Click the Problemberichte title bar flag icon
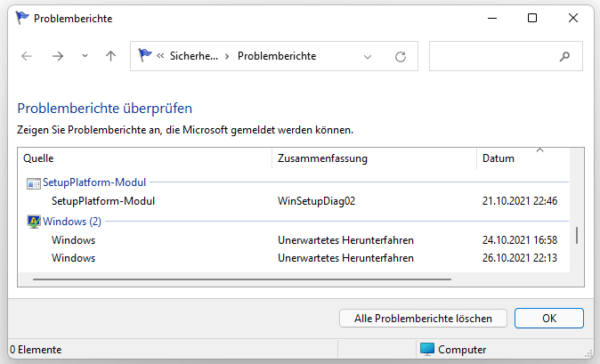This screenshot has width=600, height=364. [22, 18]
